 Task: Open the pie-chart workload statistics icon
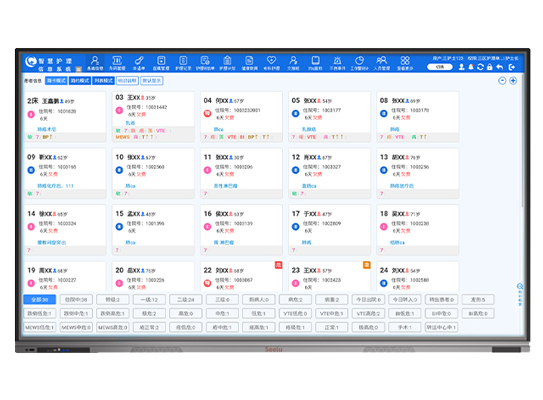click(359, 63)
